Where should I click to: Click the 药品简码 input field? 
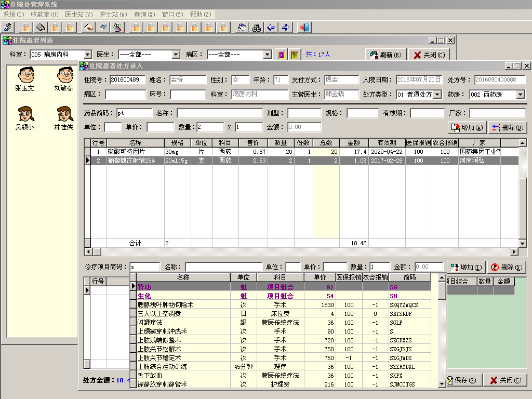pyautogui.click(x=134, y=113)
